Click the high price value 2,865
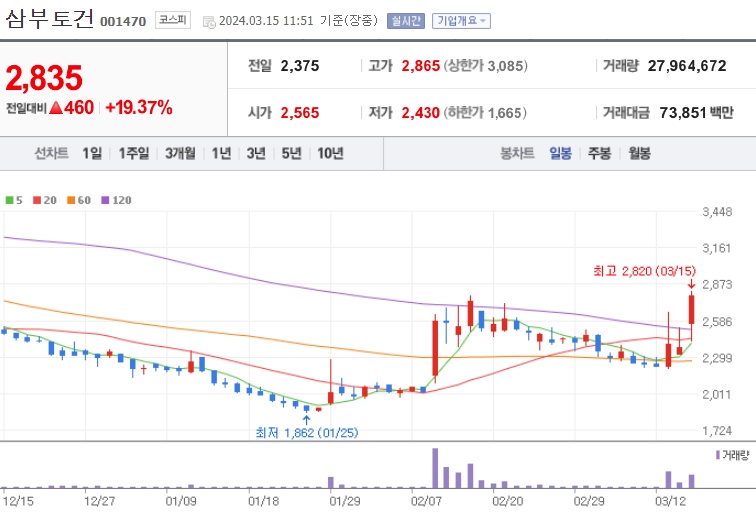 pos(420,66)
